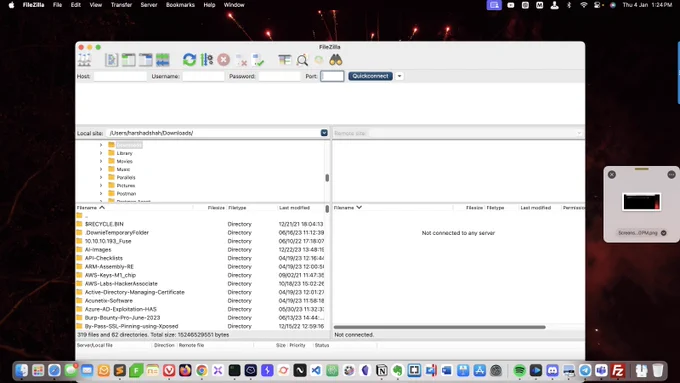Screen dimensions: 680x383
Task: Expand the Library folder in tree
Action: click(101, 153)
